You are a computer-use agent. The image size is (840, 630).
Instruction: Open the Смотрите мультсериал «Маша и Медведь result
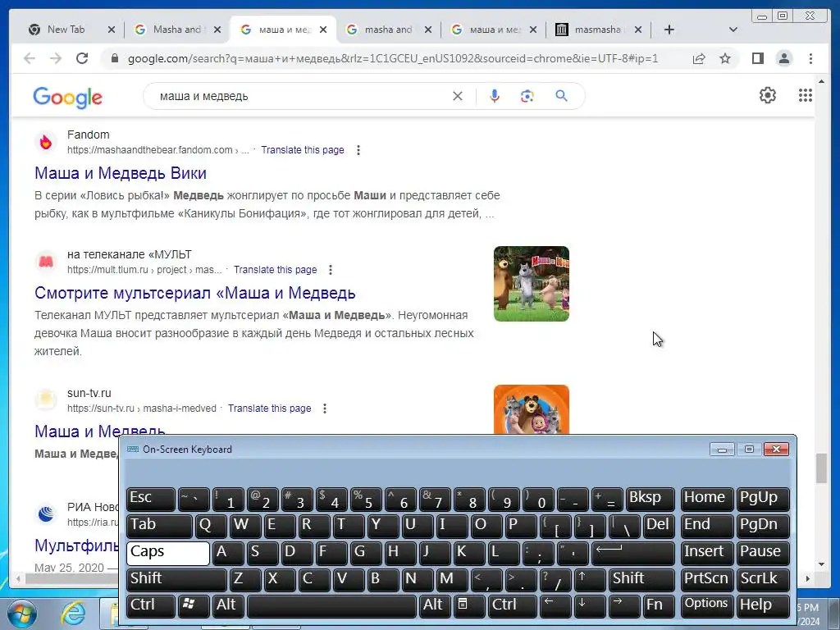195,293
